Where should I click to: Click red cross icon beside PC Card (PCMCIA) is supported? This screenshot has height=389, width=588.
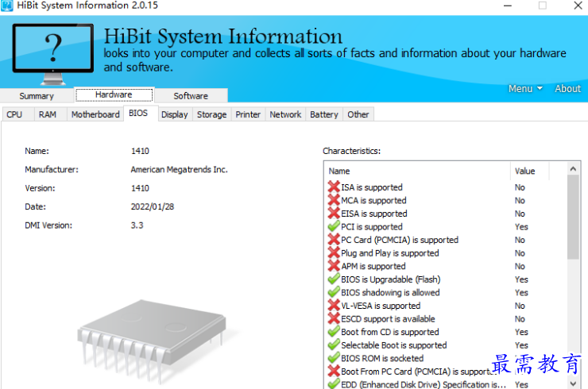(334, 239)
